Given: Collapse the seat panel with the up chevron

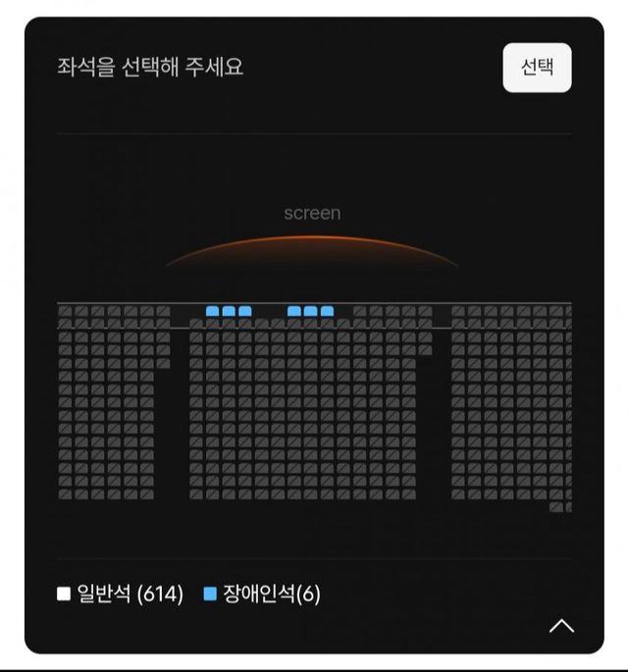Looking at the screenshot, I should (x=561, y=626).
